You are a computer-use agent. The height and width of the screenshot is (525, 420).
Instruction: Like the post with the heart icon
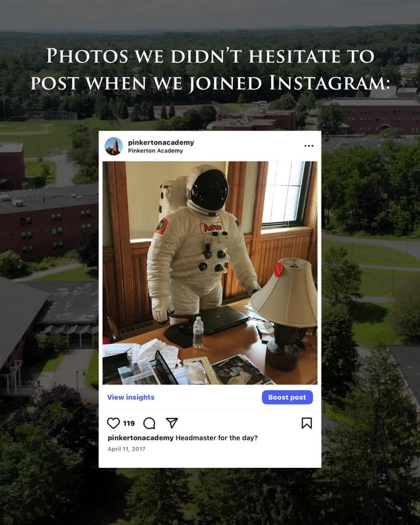coord(113,423)
